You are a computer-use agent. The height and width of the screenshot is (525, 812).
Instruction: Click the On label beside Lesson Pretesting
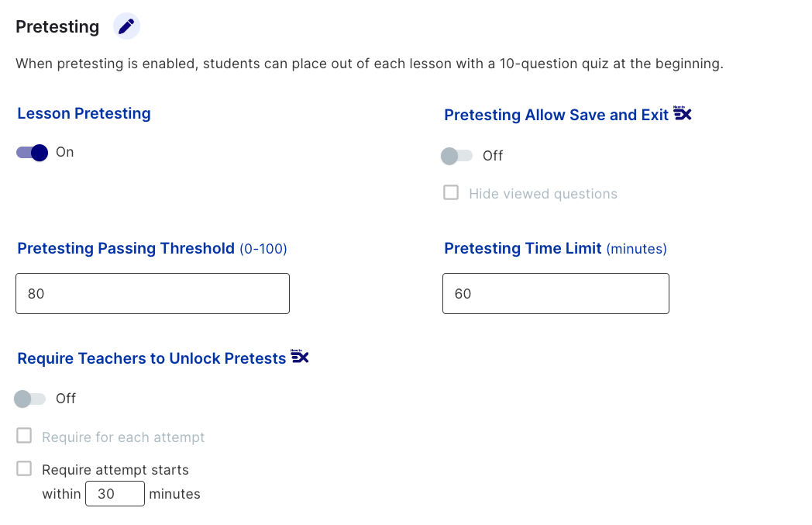tap(67, 152)
